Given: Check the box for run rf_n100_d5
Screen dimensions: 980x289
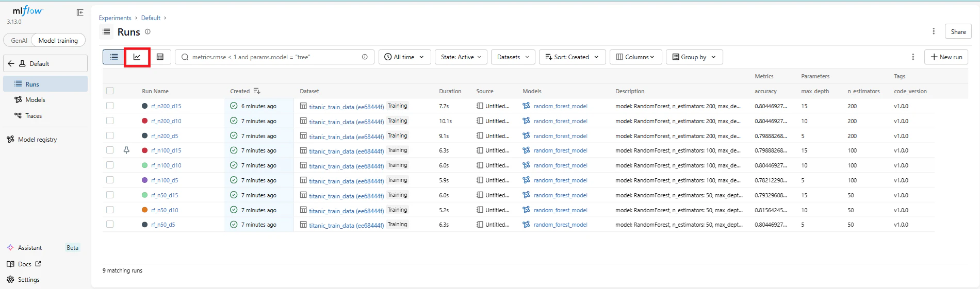Looking at the screenshot, I should 110,180.
